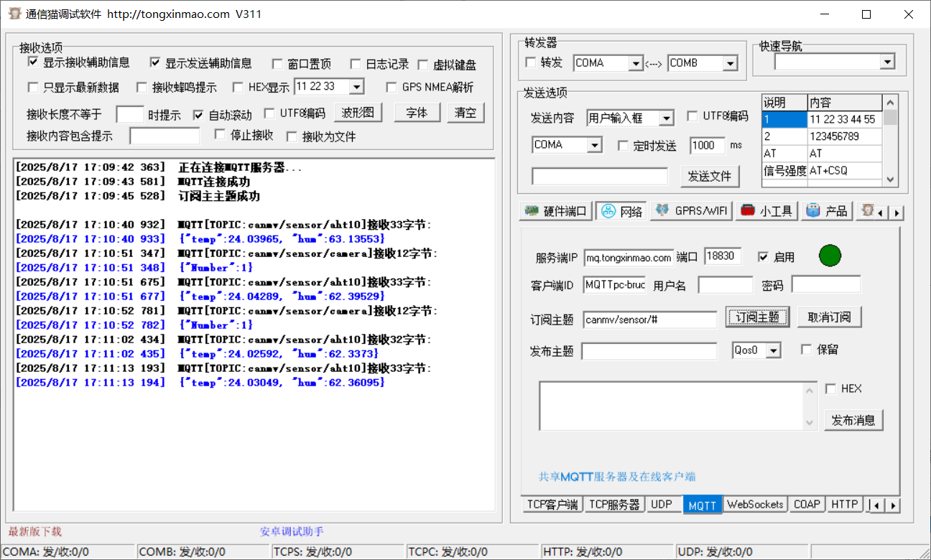Open the 最新版下载 download link
Image resolution: width=931 pixels, height=560 pixels.
35,531
